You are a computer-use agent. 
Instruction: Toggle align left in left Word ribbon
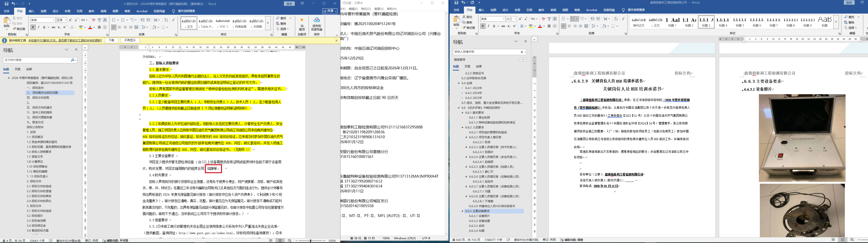coord(114,27)
